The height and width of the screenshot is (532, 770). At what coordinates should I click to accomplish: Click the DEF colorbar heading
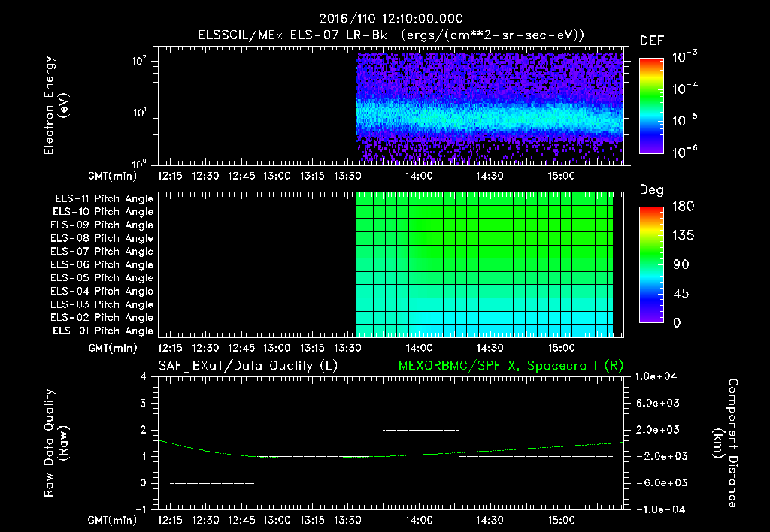tap(651, 41)
